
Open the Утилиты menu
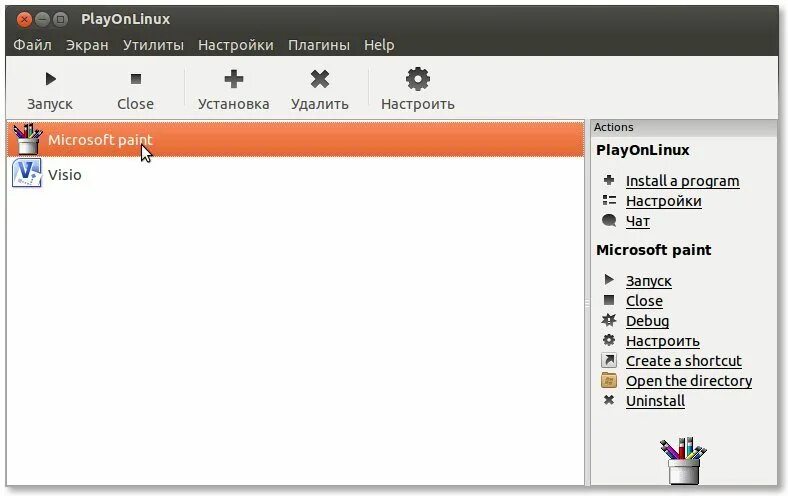[153, 45]
